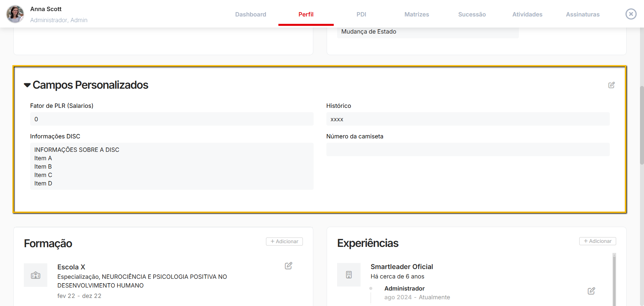
Task: Edit the Escola X education entry
Action: click(288, 266)
